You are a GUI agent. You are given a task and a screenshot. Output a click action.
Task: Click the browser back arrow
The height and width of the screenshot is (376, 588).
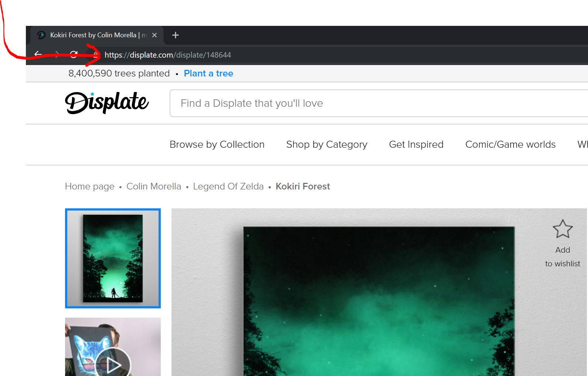click(38, 54)
